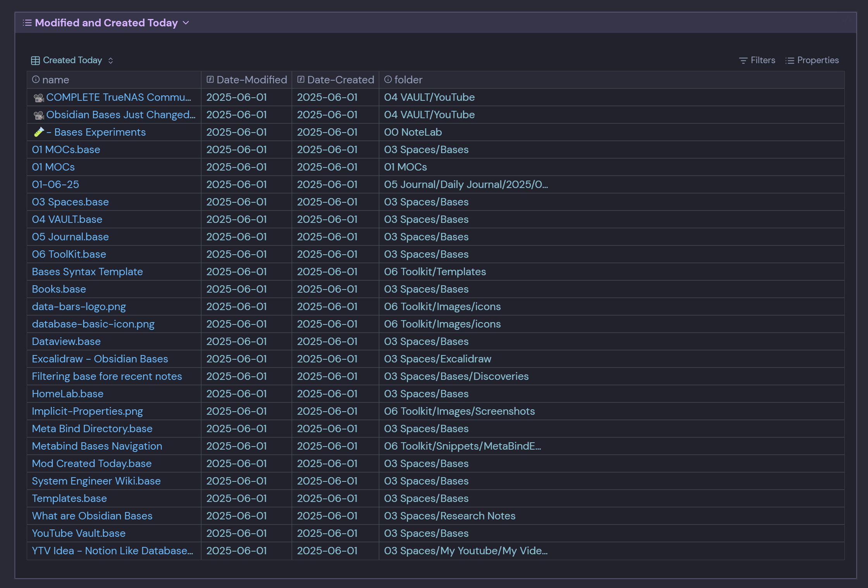Viewport: 868px width, 588px height.
Task: Click the camera emoji on Obsidian Bases Just Changed row
Action: (38, 115)
